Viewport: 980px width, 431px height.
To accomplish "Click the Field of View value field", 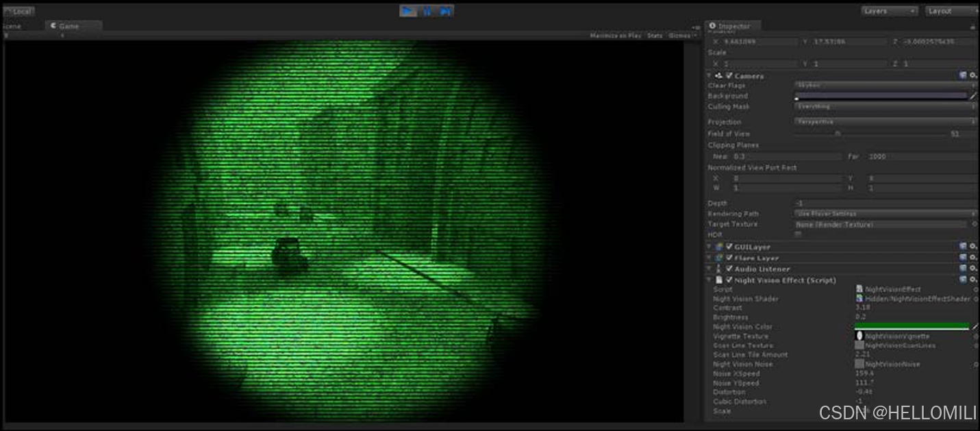I will [963, 134].
